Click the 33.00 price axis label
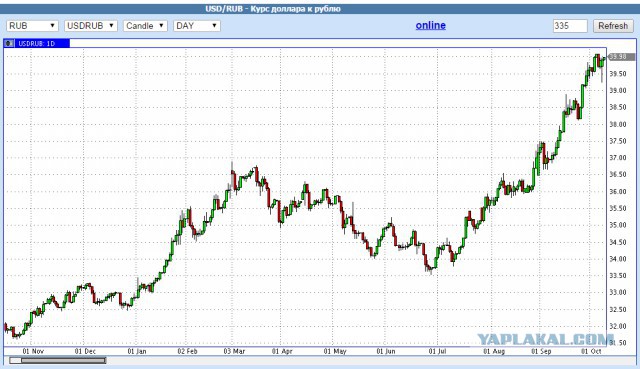640x369 pixels. tap(618, 292)
